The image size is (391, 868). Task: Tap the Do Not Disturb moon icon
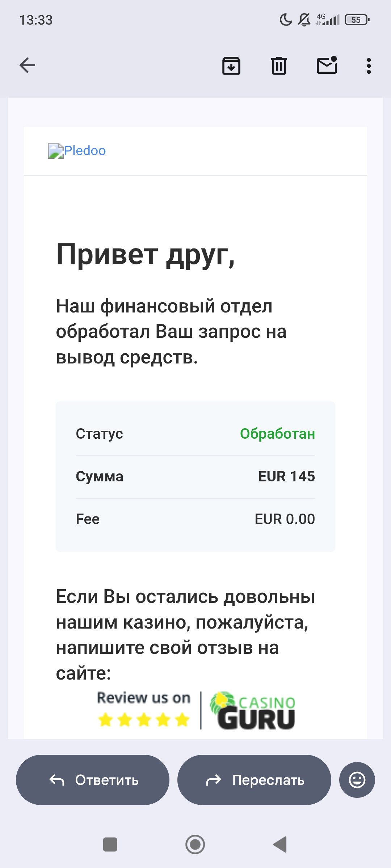286,20
